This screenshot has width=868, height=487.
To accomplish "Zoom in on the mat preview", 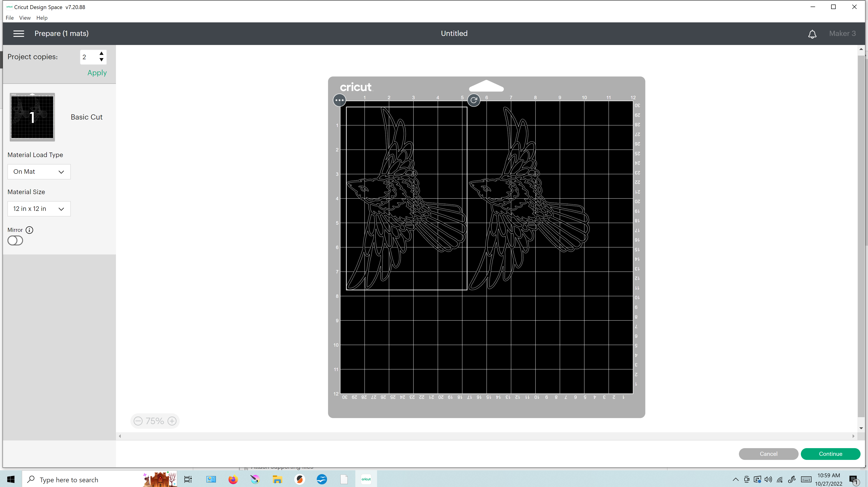I will (172, 421).
